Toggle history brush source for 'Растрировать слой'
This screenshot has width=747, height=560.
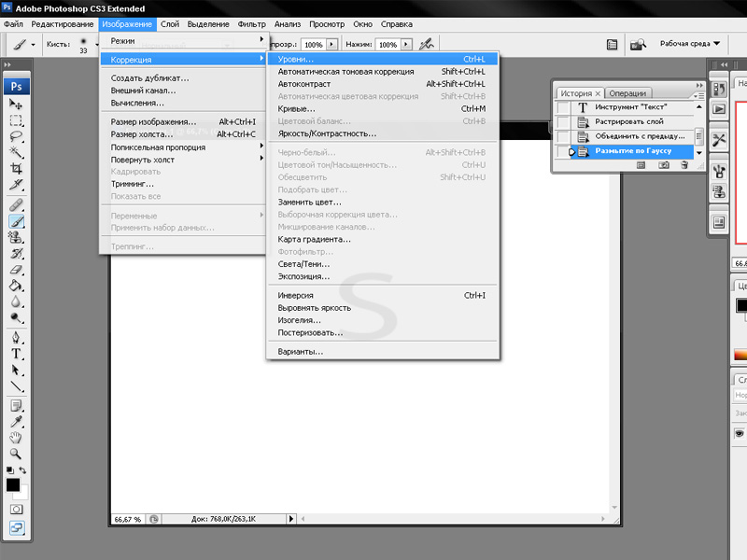(562, 121)
